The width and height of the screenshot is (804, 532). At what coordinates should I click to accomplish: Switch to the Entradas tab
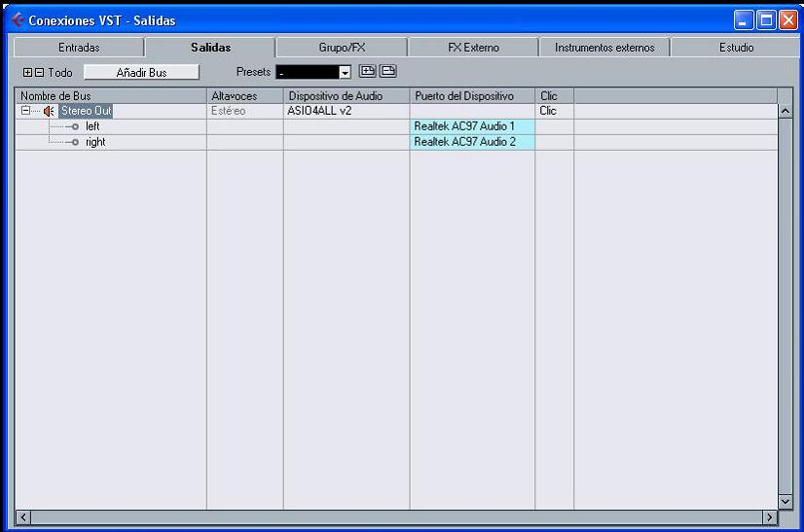tap(79, 48)
